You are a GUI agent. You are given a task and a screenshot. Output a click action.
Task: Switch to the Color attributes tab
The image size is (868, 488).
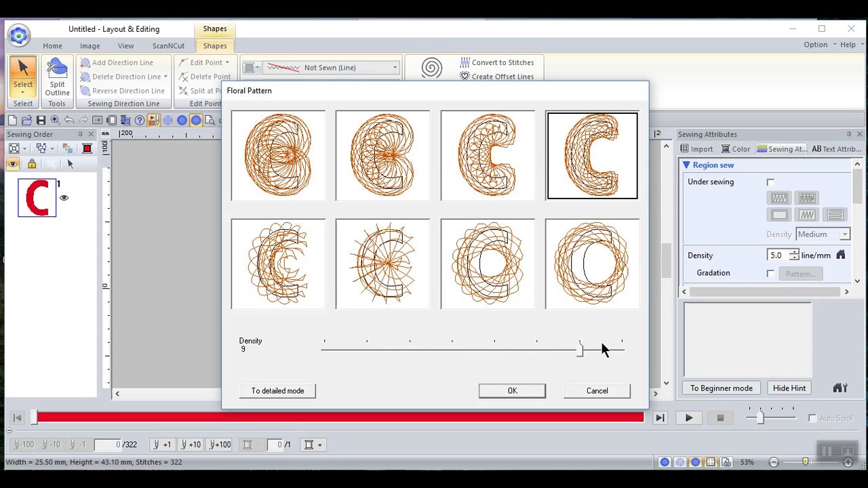736,149
